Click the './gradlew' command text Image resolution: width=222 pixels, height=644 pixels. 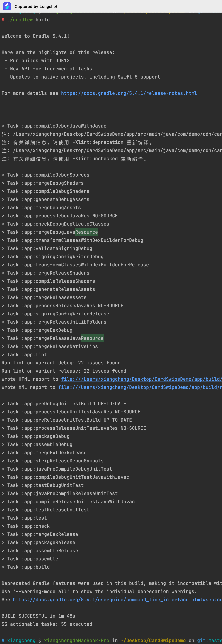pos(20,20)
